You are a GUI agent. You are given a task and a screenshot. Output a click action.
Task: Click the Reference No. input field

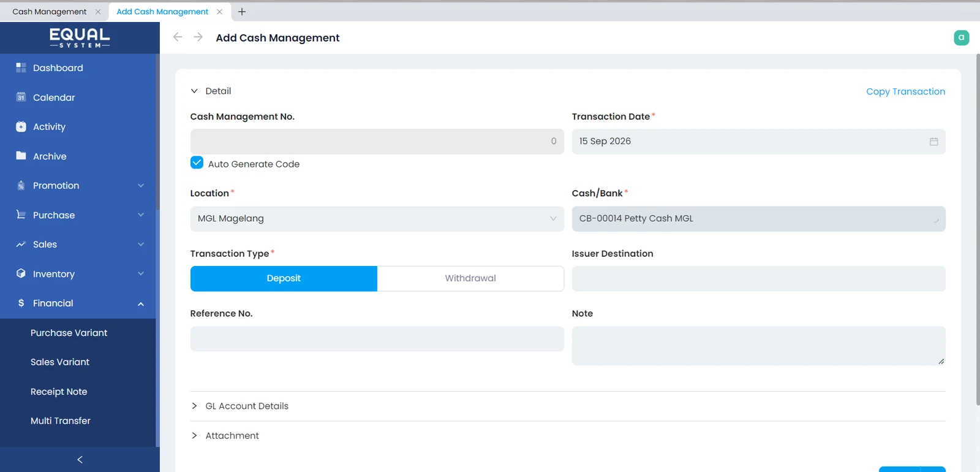pos(377,338)
